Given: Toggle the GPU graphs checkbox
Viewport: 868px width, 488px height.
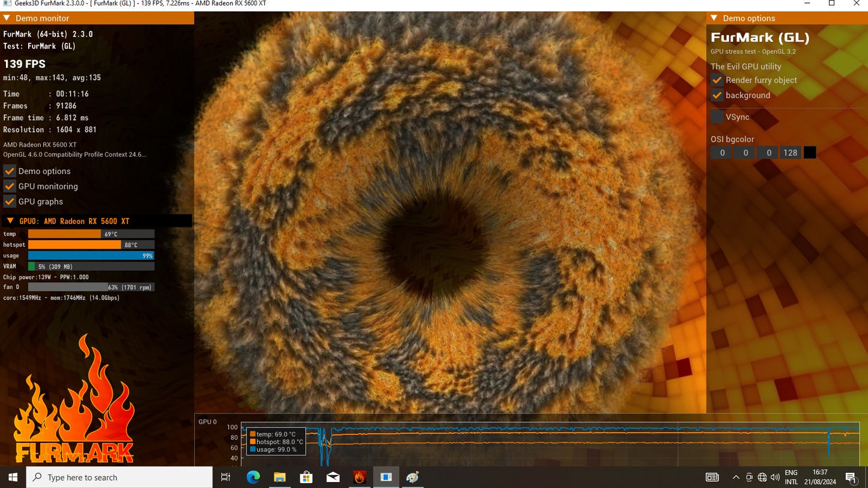Looking at the screenshot, I should coord(10,202).
